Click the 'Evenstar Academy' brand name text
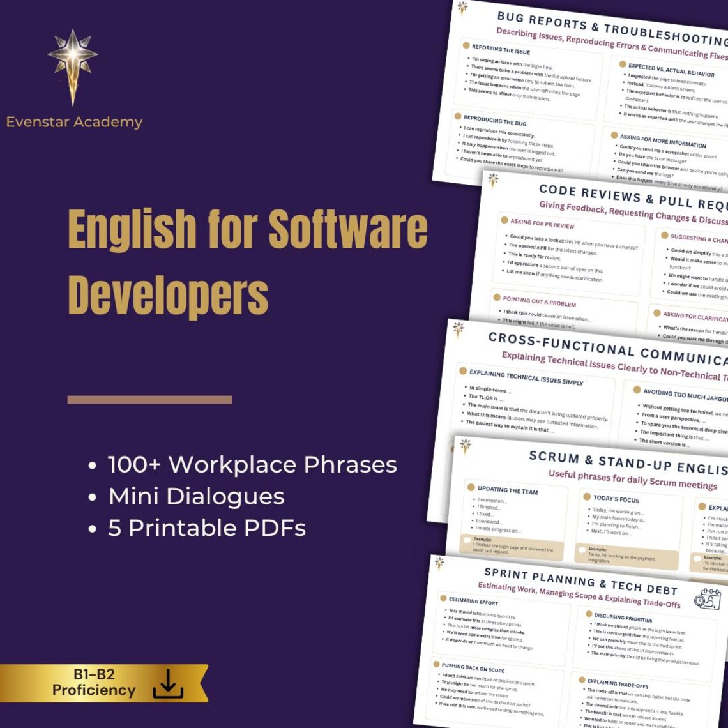The width and height of the screenshot is (728, 728). [x=74, y=122]
